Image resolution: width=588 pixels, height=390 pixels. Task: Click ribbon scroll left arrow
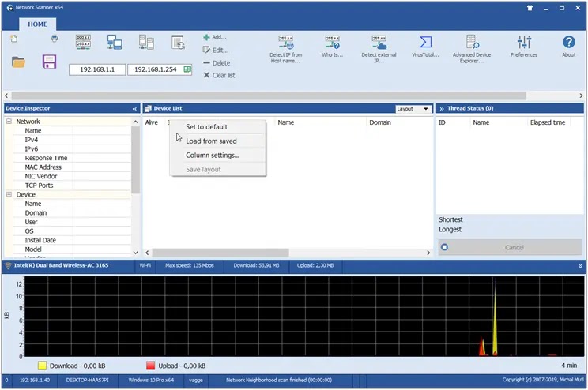coord(6,96)
